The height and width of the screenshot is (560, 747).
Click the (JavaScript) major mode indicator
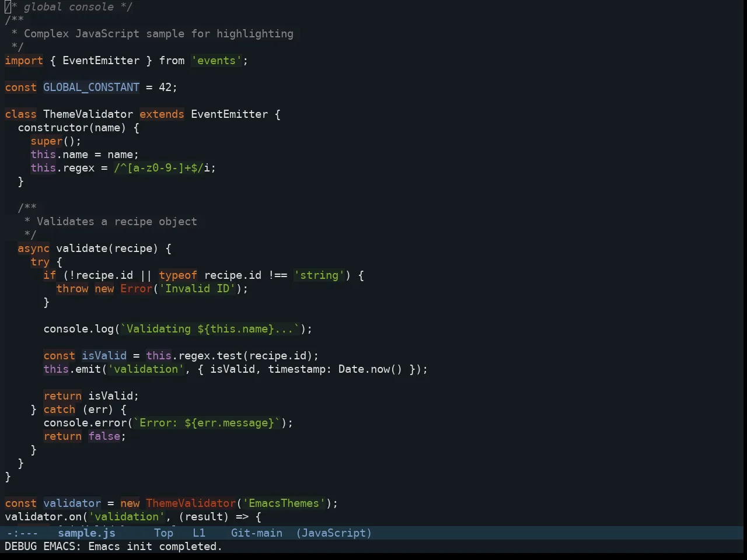pos(334,533)
